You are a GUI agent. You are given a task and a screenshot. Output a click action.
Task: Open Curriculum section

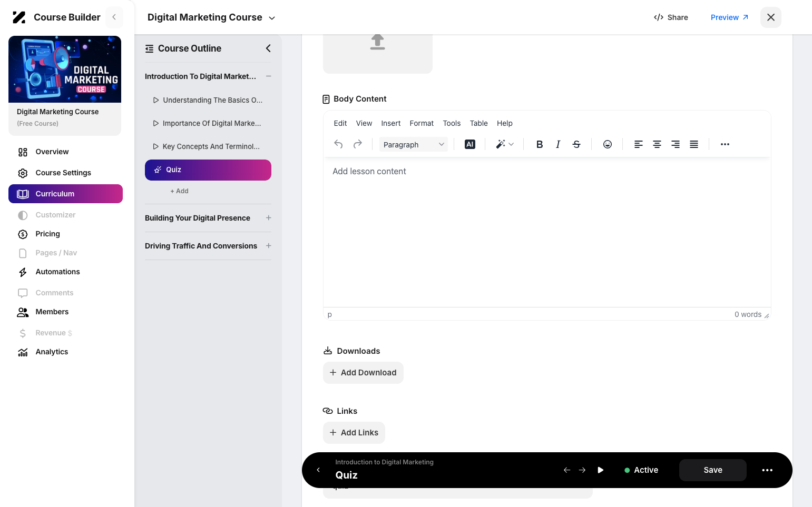point(65,194)
